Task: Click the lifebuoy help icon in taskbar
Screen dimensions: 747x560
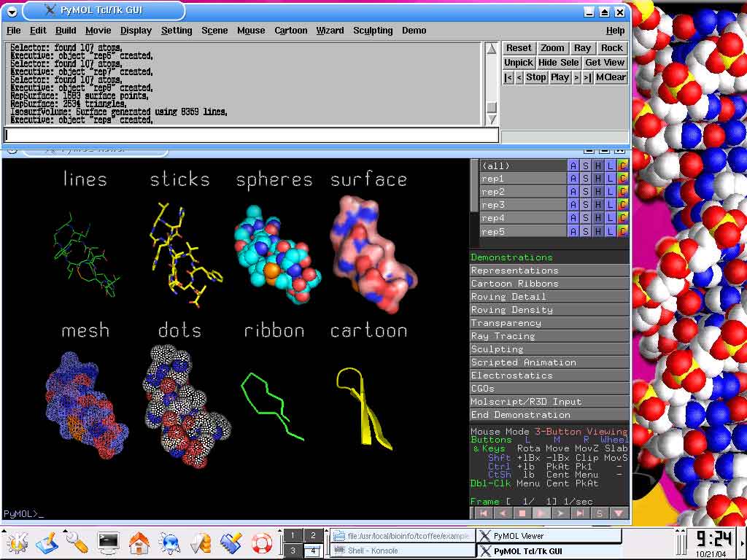Action: tap(262, 542)
